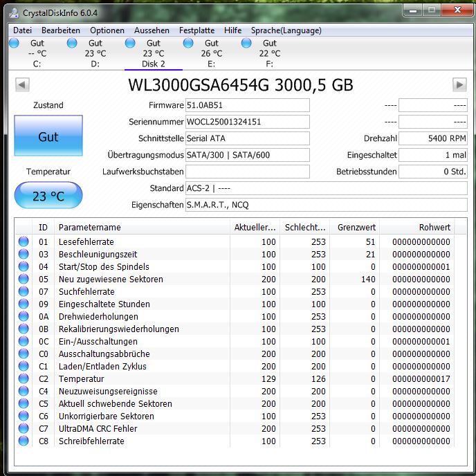Click the status orb for Suchfehlerrate row
The image size is (476, 476).
tap(24, 291)
